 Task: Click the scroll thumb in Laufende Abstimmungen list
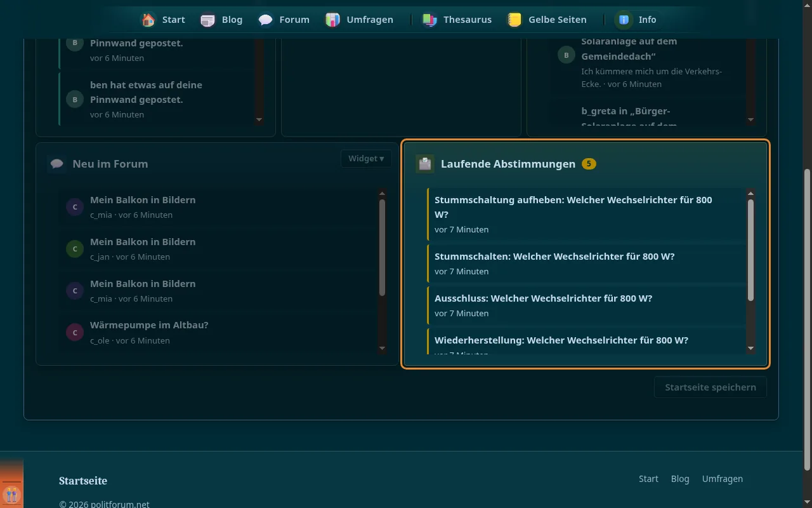750,250
